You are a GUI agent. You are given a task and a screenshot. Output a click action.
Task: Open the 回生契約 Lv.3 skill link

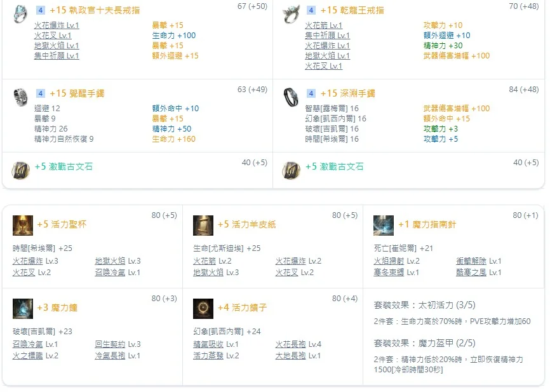pos(117,344)
